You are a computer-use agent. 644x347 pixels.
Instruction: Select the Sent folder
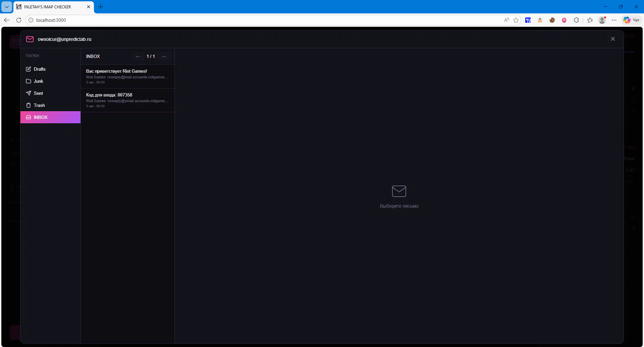[x=38, y=93]
